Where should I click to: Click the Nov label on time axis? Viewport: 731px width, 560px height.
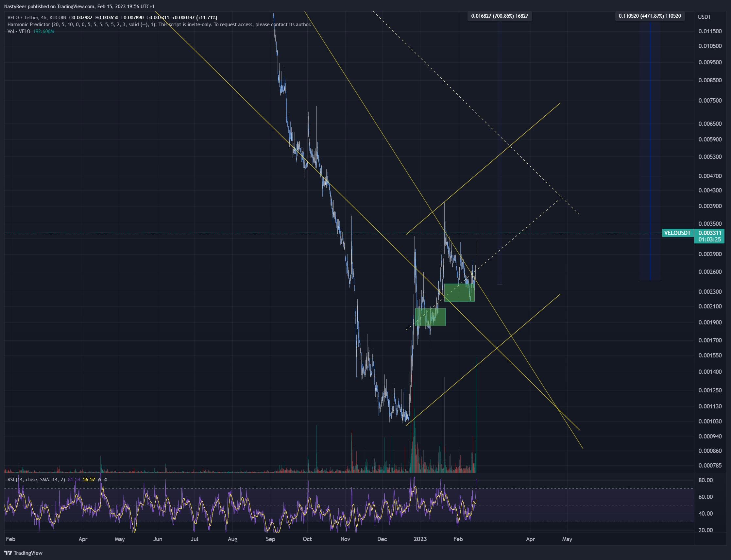coord(345,539)
